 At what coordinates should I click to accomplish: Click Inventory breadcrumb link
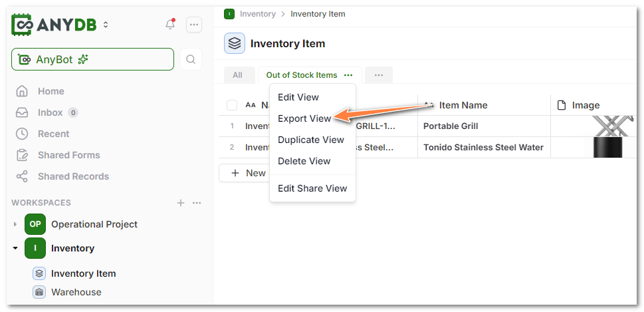(257, 14)
